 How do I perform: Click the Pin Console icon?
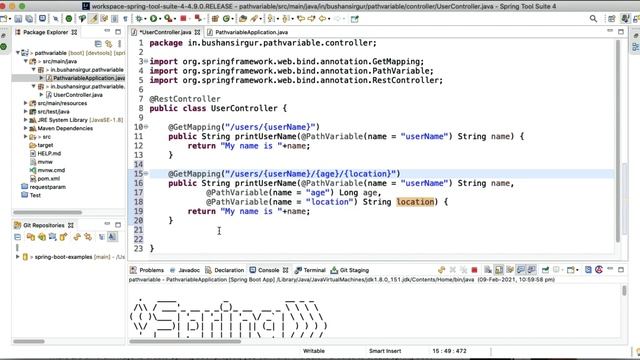[545, 270]
